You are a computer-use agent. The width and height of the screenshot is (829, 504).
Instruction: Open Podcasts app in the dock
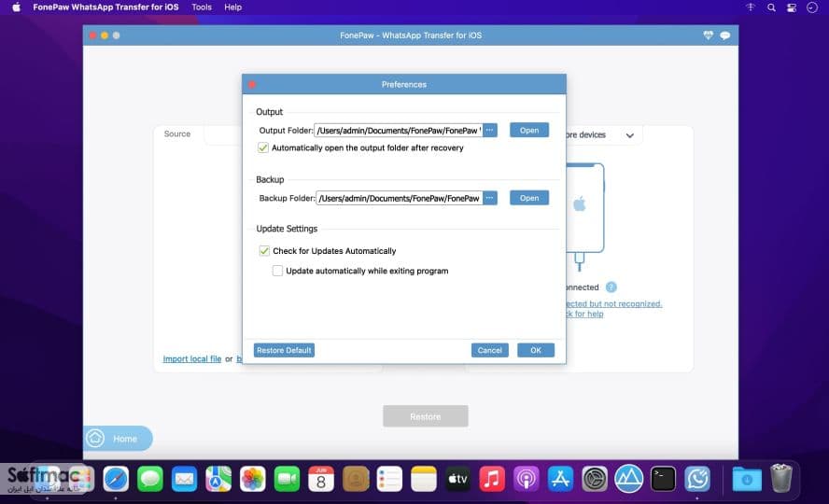pyautogui.click(x=526, y=479)
